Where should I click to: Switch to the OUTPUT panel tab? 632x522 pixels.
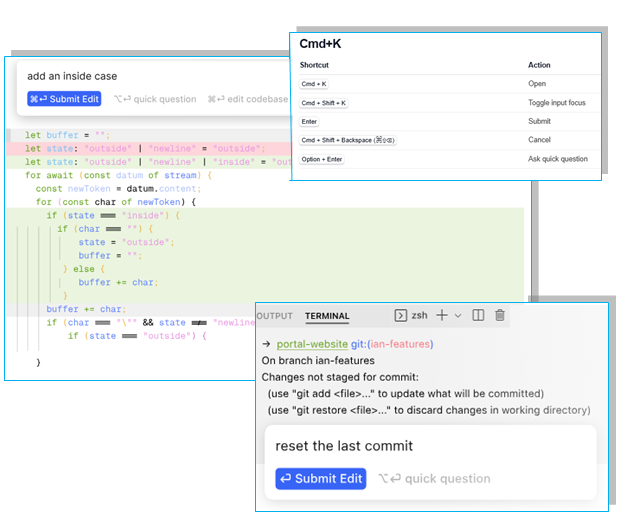(x=275, y=316)
